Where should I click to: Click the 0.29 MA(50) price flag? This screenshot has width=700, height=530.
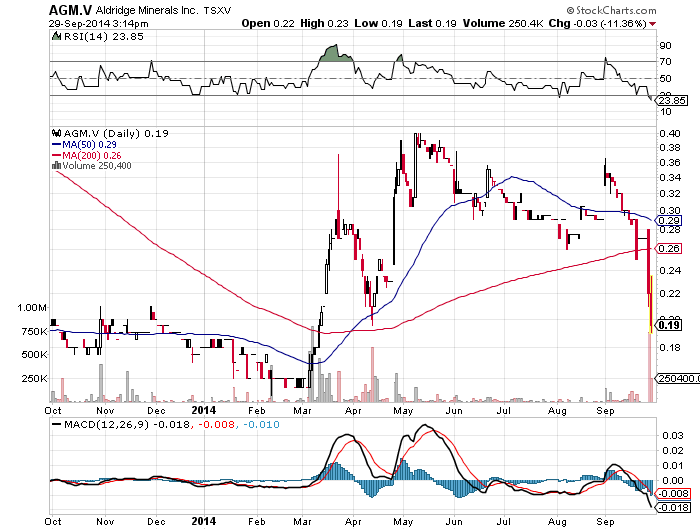tap(668, 221)
